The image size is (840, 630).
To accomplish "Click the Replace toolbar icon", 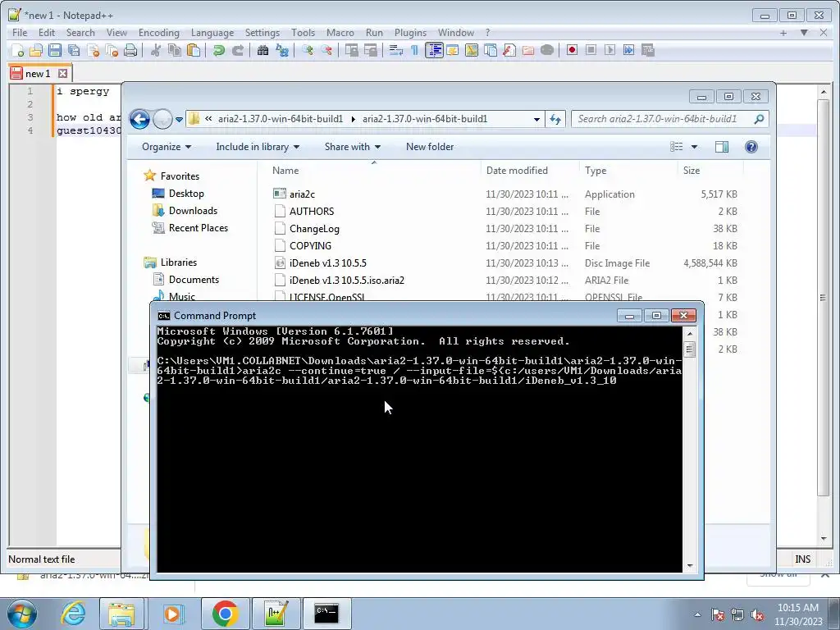I will click(282, 50).
